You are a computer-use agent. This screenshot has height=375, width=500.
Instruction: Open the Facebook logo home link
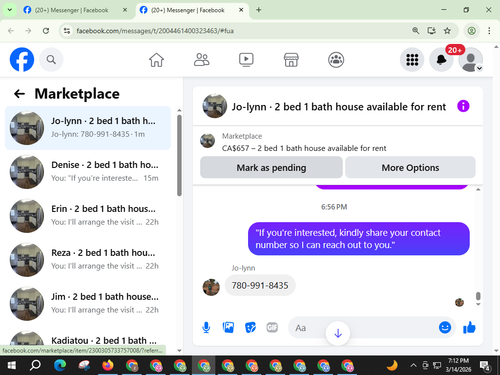click(22, 60)
